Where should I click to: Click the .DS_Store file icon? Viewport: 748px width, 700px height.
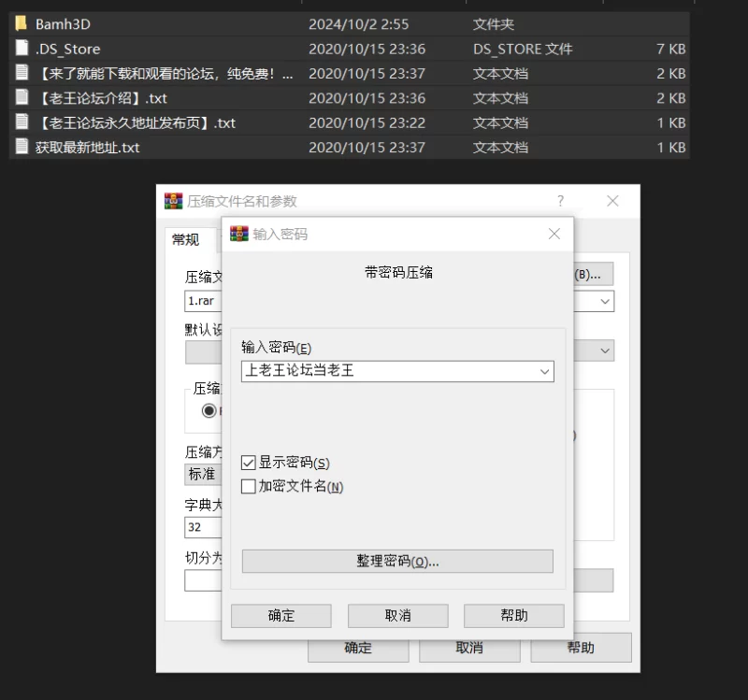22,49
